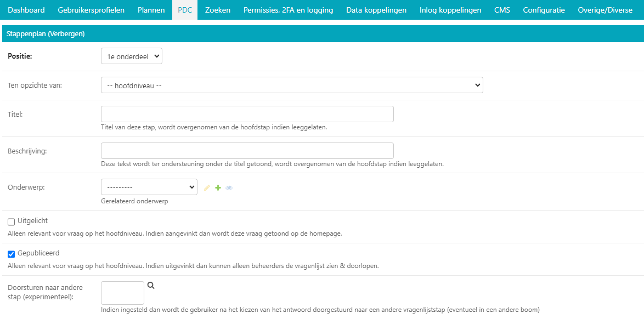
Task: Open the CMS tab
Action: tap(502, 10)
